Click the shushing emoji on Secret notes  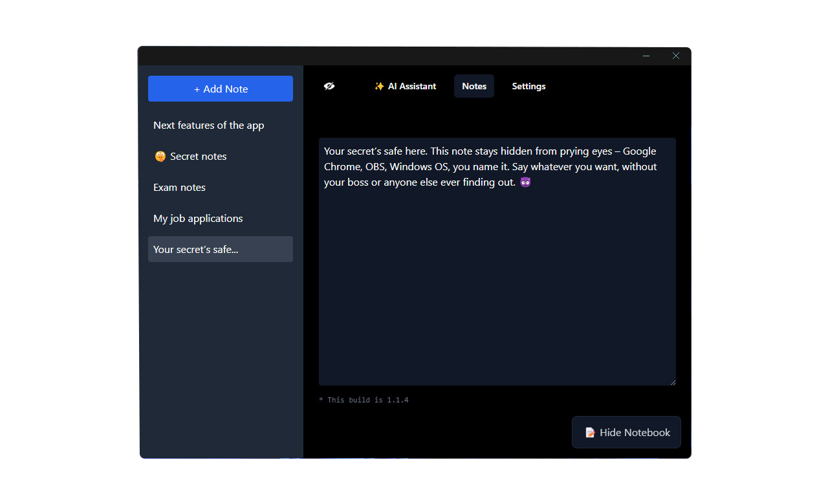pos(160,157)
